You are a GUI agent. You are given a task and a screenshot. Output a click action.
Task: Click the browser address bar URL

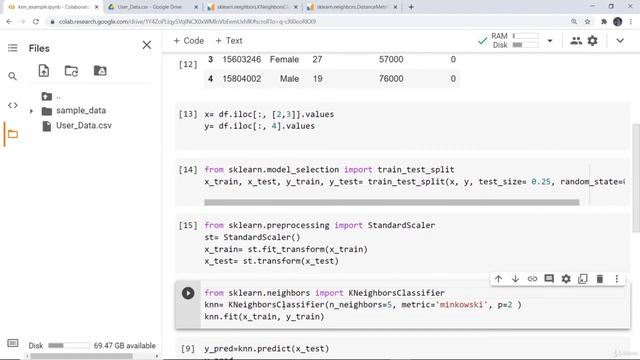coord(187,22)
